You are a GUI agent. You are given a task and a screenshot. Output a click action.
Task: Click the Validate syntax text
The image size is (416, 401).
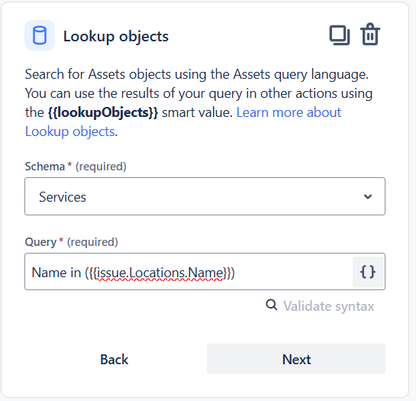tap(329, 306)
